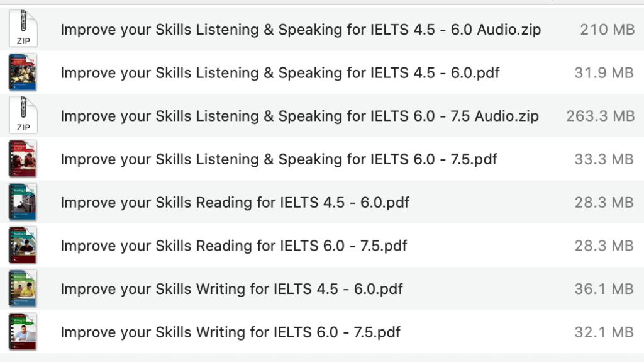The height and width of the screenshot is (362, 644).
Task: Open Improve your Skills Reading 4.5 - 6.0.pdf
Action: coord(235,203)
